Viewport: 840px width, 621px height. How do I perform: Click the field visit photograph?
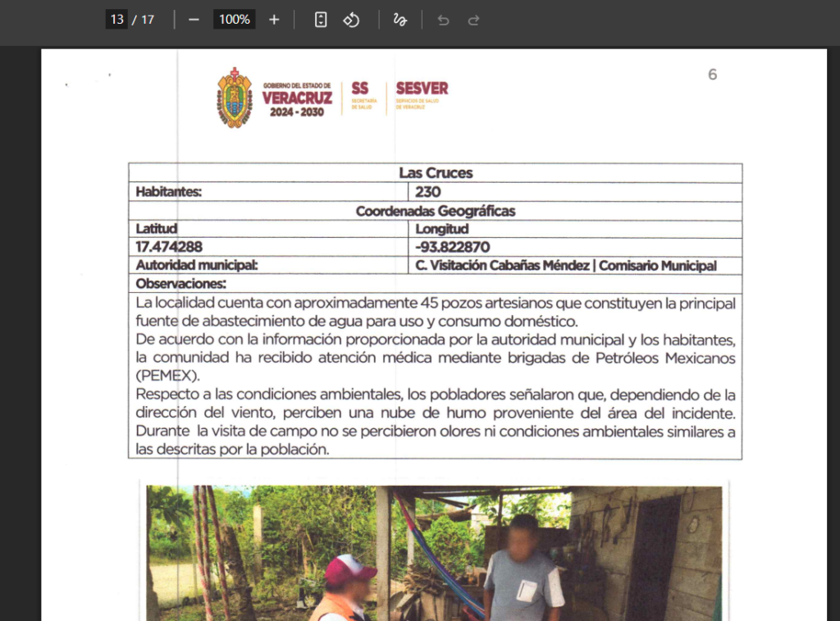click(x=434, y=553)
